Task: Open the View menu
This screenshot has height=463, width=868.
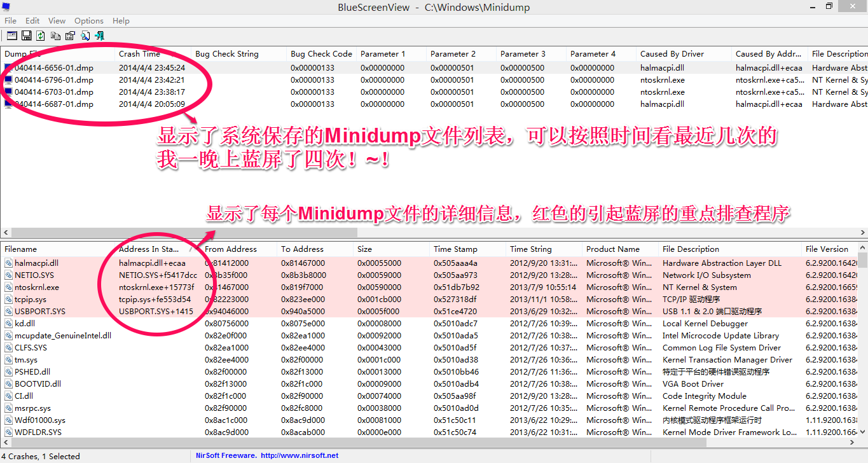Action: point(57,20)
